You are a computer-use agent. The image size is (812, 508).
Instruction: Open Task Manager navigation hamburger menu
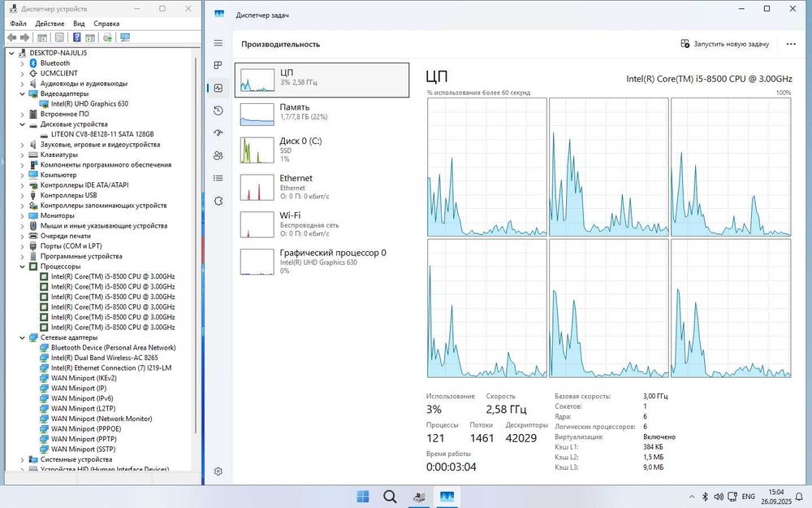[x=218, y=43]
